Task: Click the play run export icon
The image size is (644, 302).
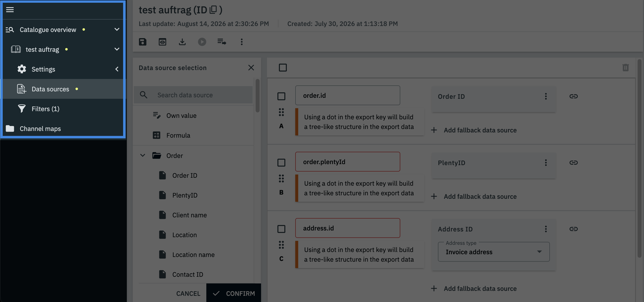Action: 202,42
